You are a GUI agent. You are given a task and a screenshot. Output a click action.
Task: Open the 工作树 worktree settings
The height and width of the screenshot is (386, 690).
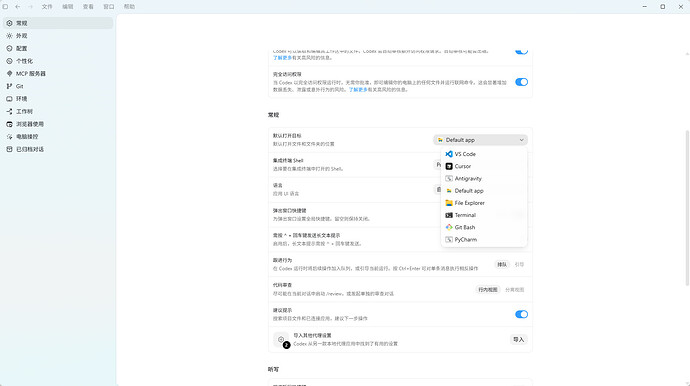point(58,111)
